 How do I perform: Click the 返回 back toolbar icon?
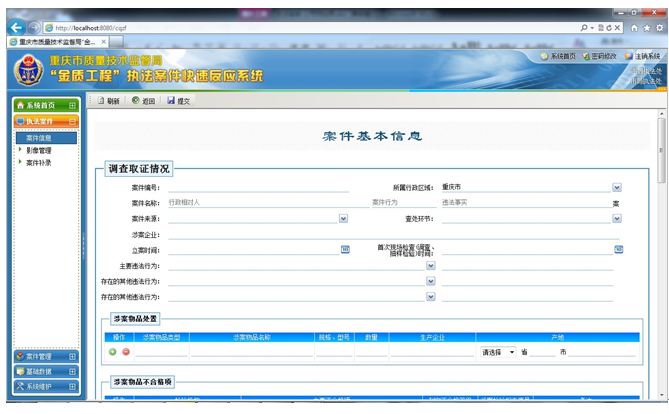136,101
